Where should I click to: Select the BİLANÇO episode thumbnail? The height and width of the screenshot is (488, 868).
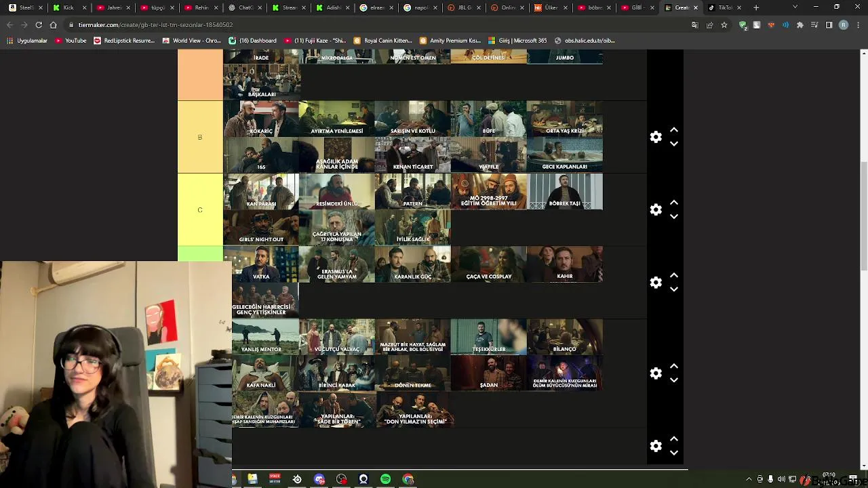coord(565,337)
